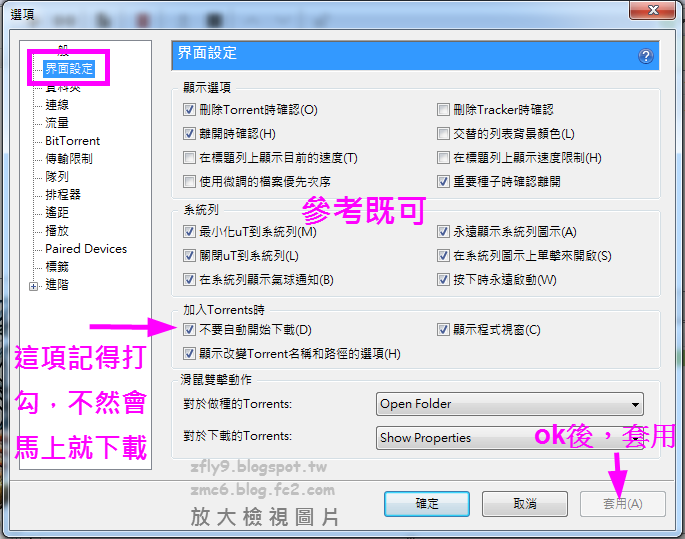Viewport: 685px width, 539px height.
Task: Select 連線 in the options tree
Action: pyautogui.click(x=57, y=105)
